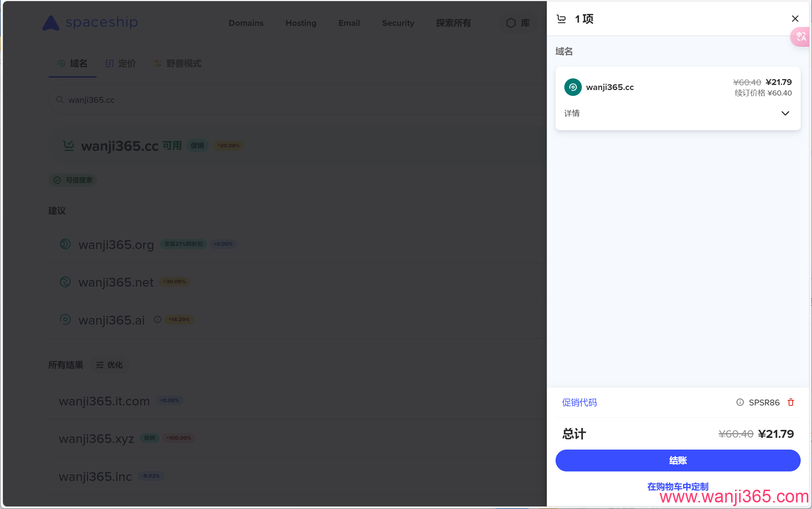Select the wanji365.xyz result
Image resolution: width=812 pixels, height=509 pixels.
coord(96,438)
